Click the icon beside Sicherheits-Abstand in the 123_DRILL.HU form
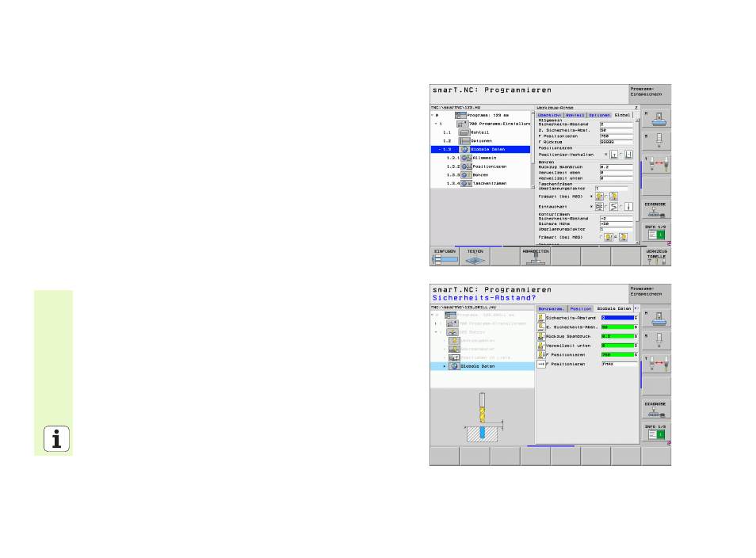Viewport: 756px width, 558px height. pos(541,318)
